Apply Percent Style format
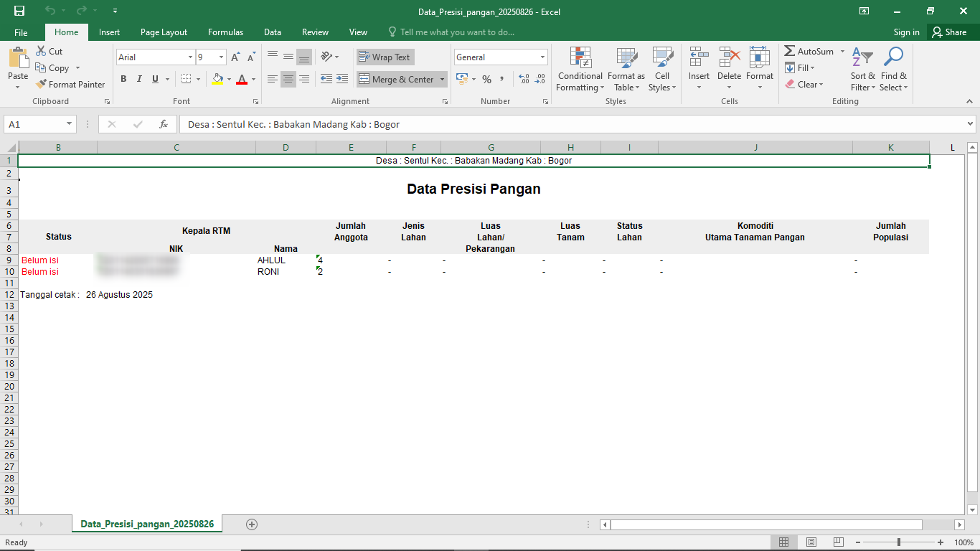The width and height of the screenshot is (980, 551). 486,79
